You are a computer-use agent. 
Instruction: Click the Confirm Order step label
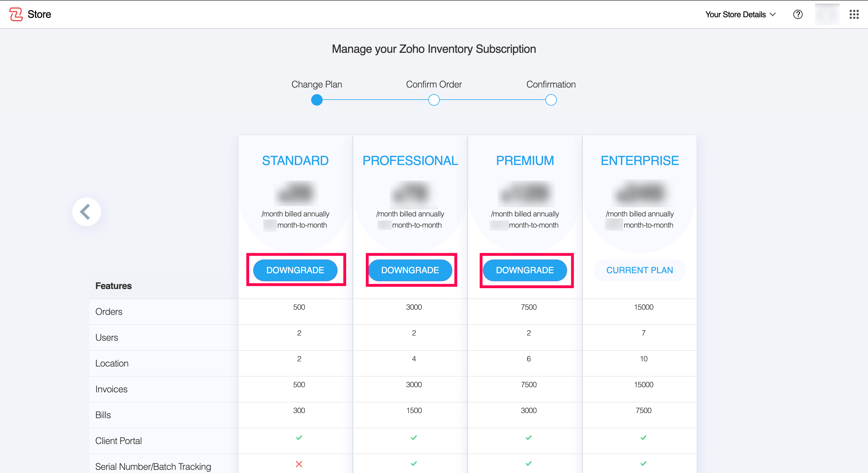[434, 84]
